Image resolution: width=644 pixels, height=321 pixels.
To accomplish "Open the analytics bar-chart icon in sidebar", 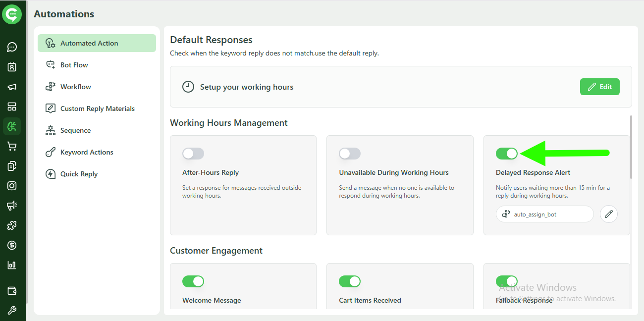I will (x=12, y=265).
